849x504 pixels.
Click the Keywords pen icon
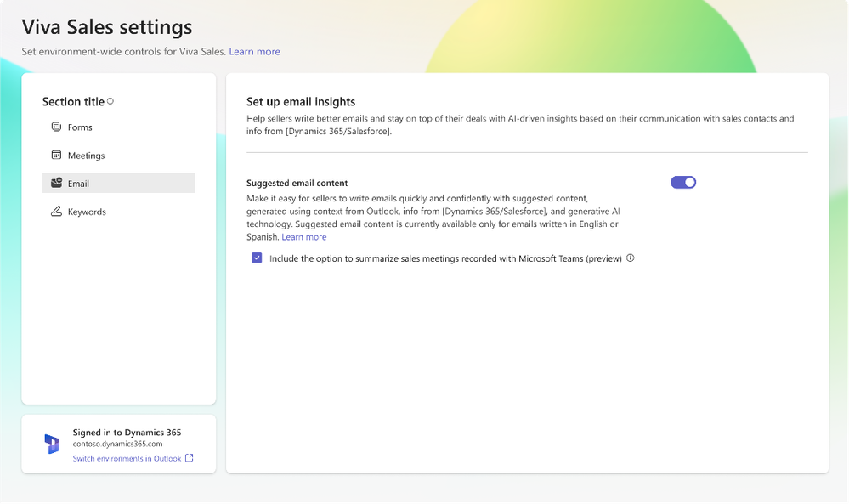pos(56,211)
